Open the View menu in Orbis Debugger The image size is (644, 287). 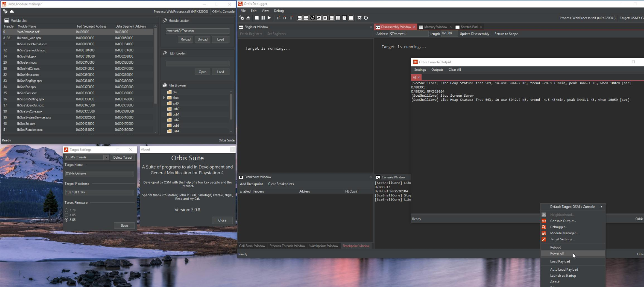point(265,11)
